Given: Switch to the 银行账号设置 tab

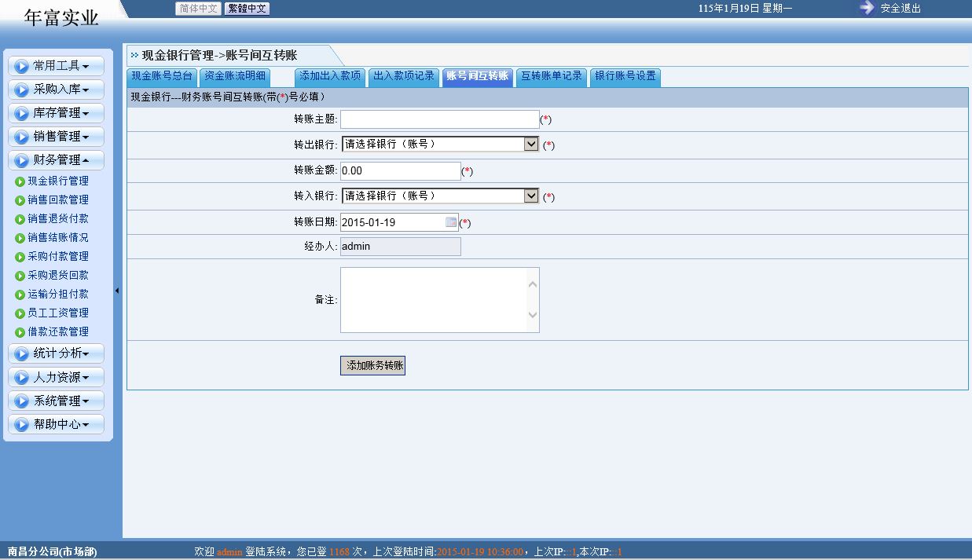Looking at the screenshot, I should pos(625,77).
